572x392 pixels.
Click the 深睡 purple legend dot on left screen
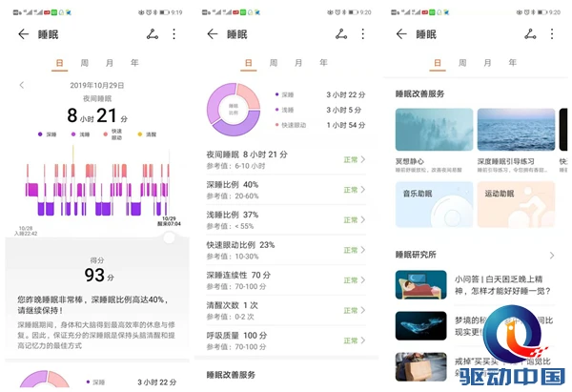(40, 134)
